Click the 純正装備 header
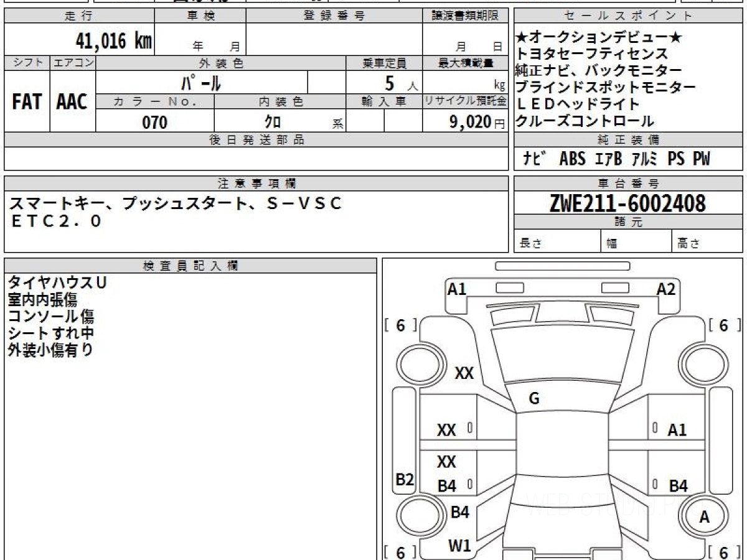Screen dimensions: 747x560 [x=629, y=139]
